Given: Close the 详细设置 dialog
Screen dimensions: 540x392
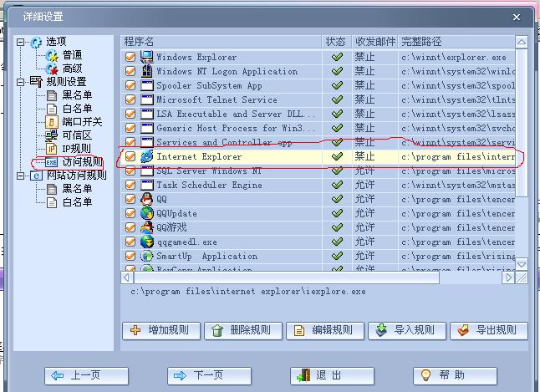Looking at the screenshot, I should point(517,17).
